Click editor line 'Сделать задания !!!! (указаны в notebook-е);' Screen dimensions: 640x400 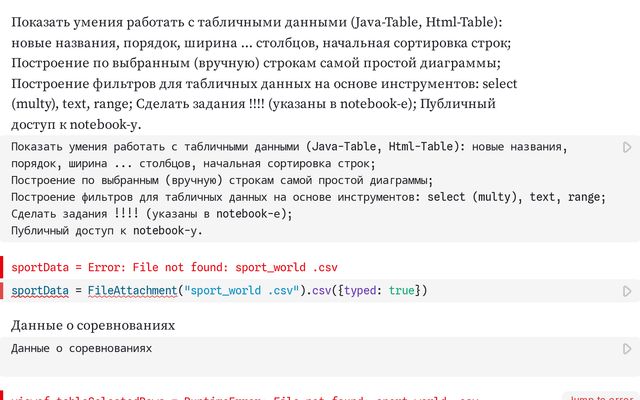click(152, 214)
